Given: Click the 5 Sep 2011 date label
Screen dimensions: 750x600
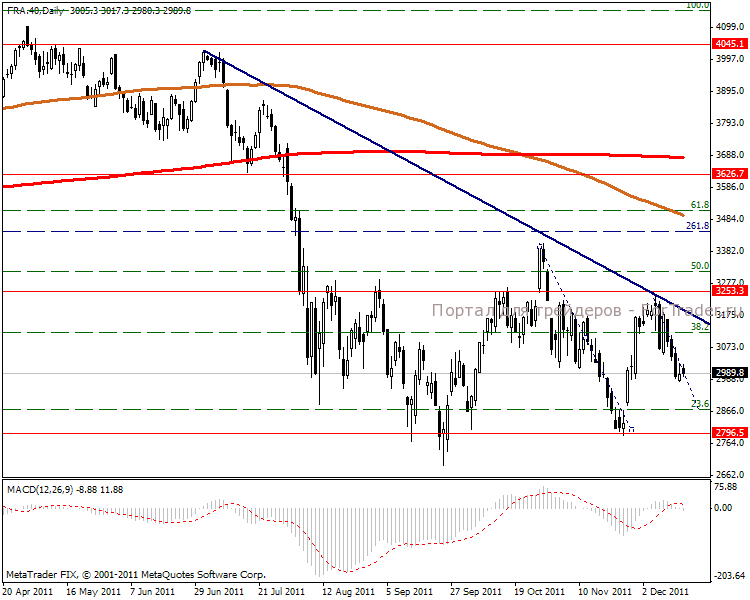Looking at the screenshot, I should click(409, 591).
